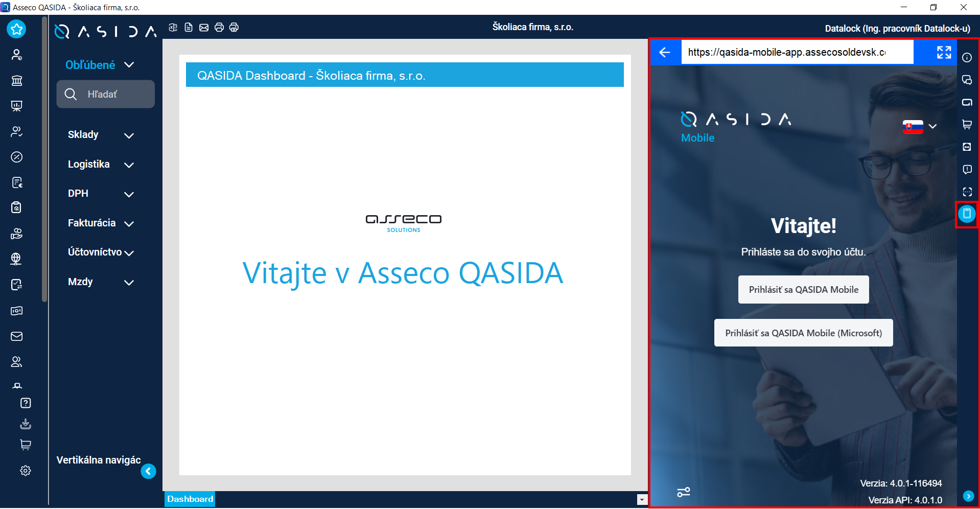Viewport: 980px width, 509px height.
Task: Expand the Logistika menu section
Action: point(101,165)
